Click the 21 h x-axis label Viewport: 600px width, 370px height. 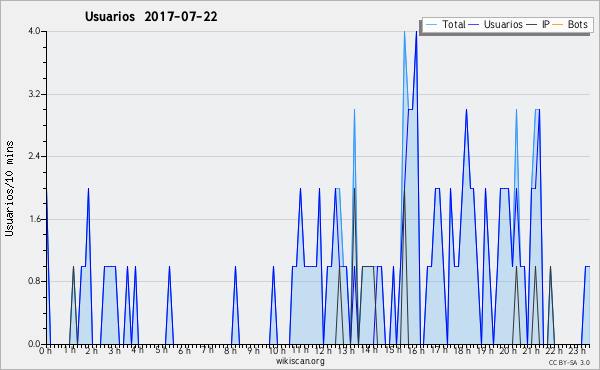click(531, 351)
